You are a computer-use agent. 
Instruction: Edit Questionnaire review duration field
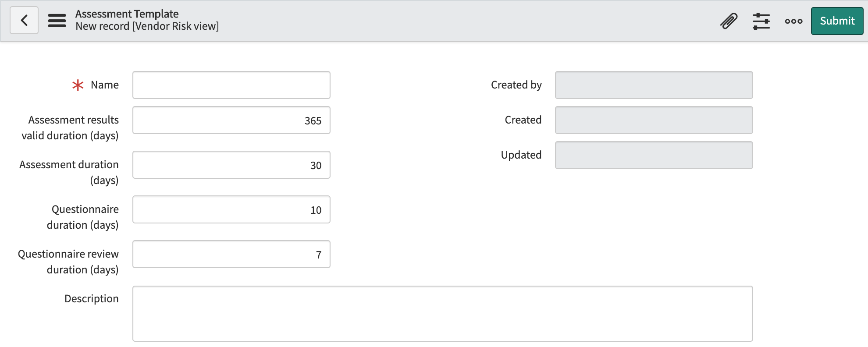click(231, 254)
